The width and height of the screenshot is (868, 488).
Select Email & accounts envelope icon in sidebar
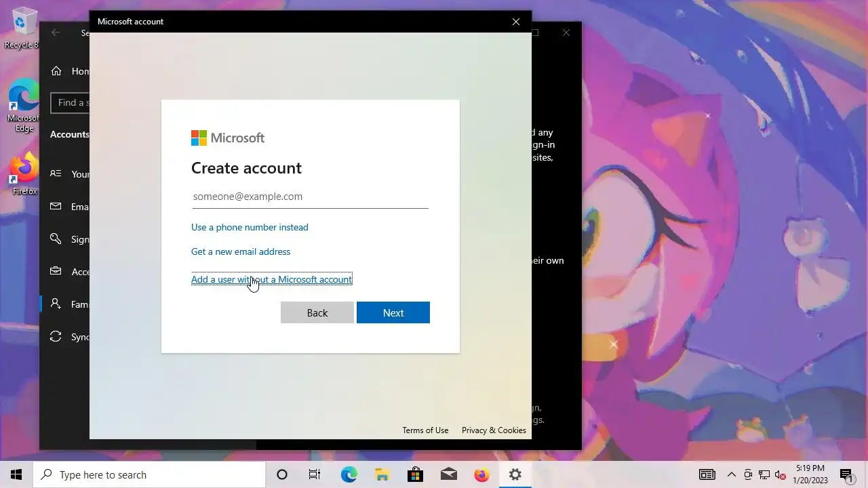pyautogui.click(x=56, y=207)
